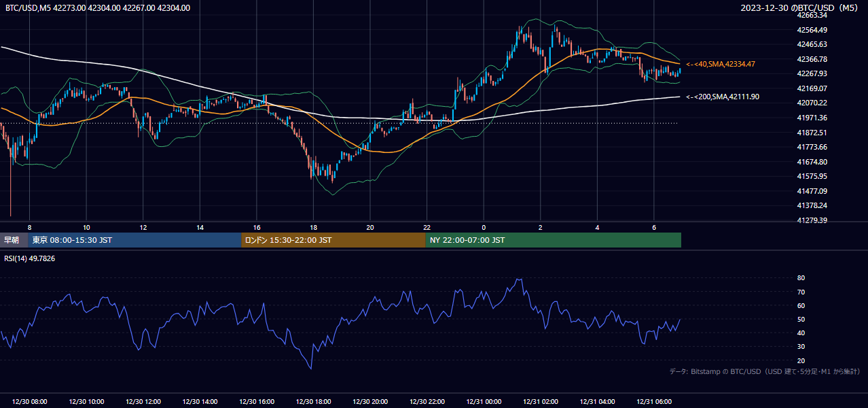Screen dimensions: 868x408
Task: Click the BTC/USD,M5 OHLC header text
Action: 98,8
